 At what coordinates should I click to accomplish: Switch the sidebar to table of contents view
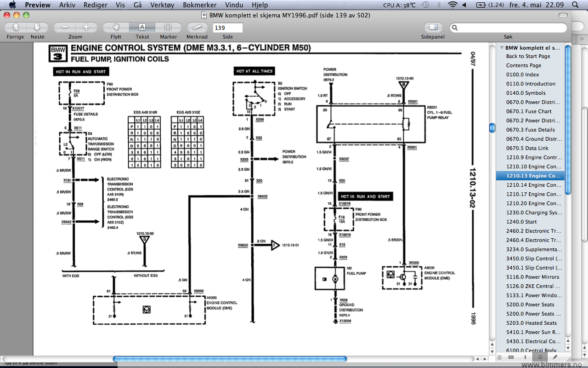pyautogui.click(x=540, y=357)
